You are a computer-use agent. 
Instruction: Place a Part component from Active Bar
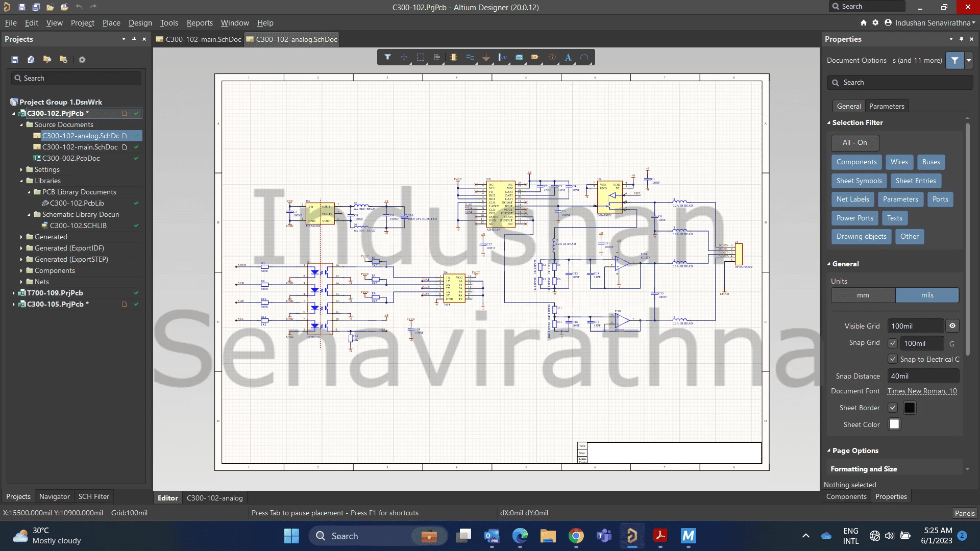[453, 57]
